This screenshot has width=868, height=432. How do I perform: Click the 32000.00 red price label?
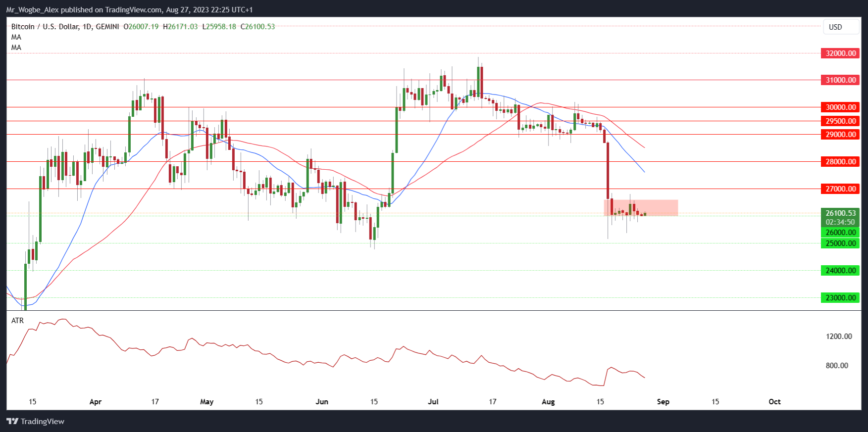point(840,53)
